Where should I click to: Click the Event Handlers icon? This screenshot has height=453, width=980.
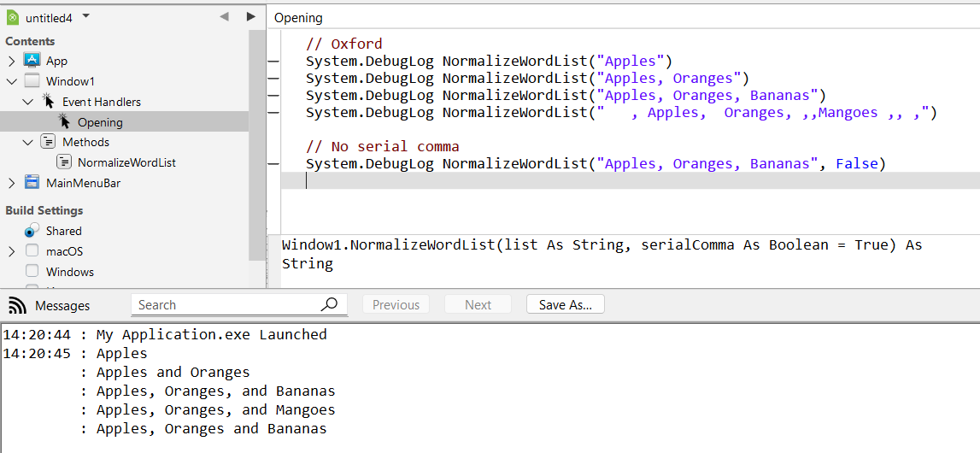(49, 102)
